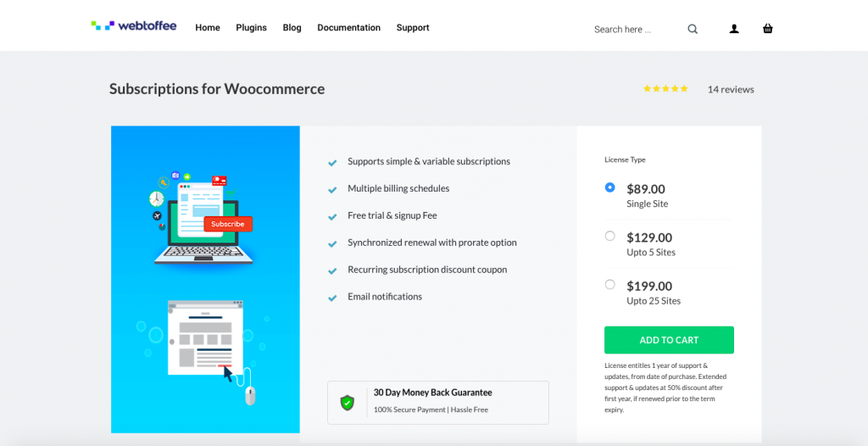Go to the Blog page
868x446 pixels.
coord(292,28)
